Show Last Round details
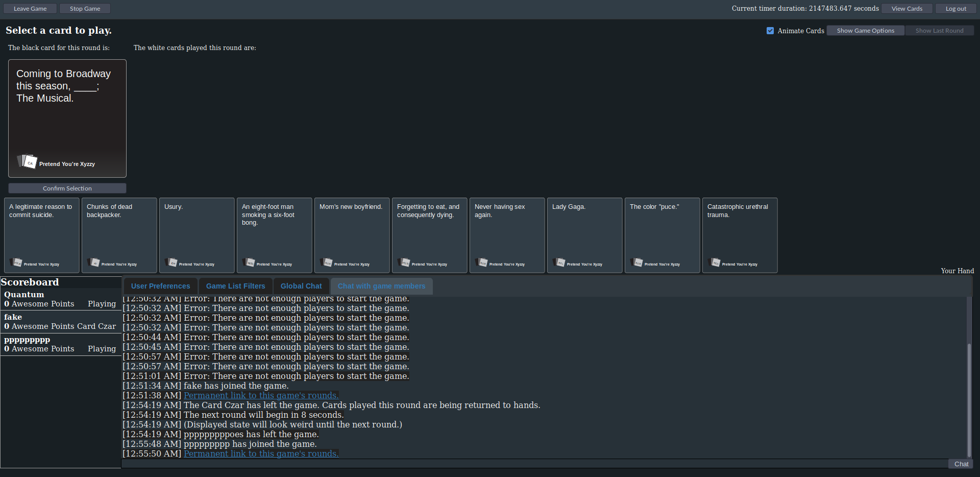The height and width of the screenshot is (477, 980). [x=939, y=30]
